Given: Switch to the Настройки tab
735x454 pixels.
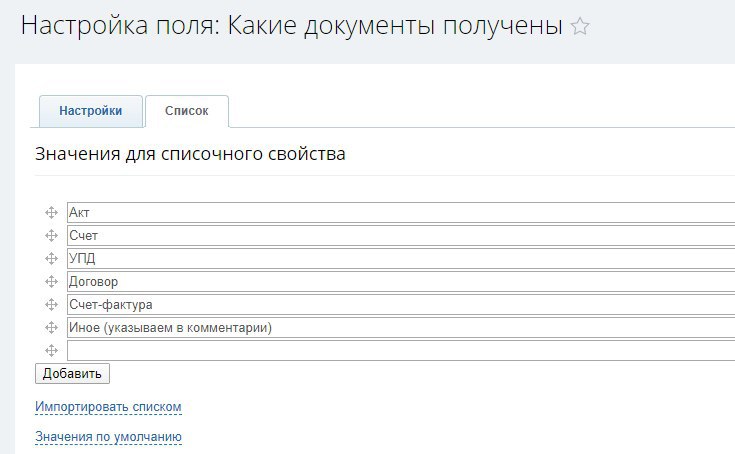Looking at the screenshot, I should tap(90, 111).
